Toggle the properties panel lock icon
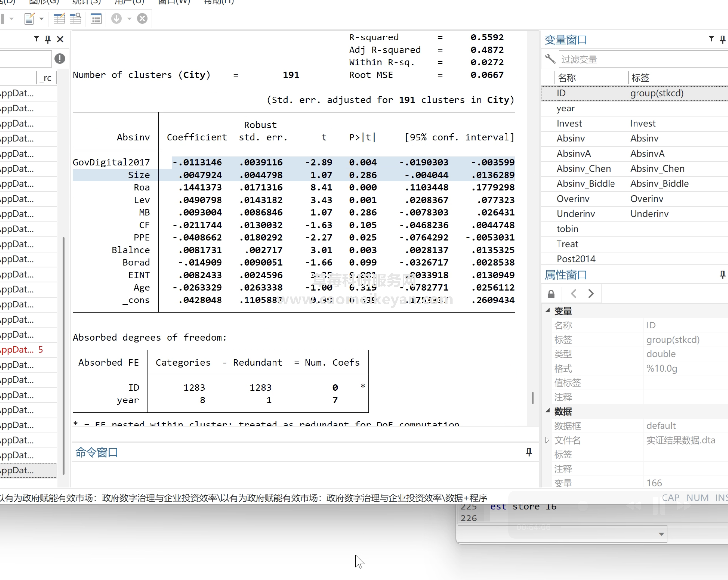This screenshot has height=580, width=728. pyautogui.click(x=551, y=294)
